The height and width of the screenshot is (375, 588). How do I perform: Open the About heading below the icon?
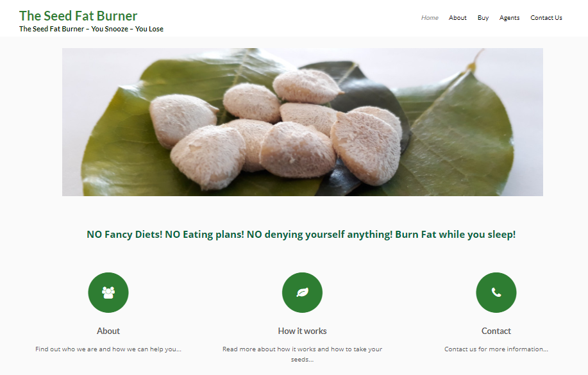click(x=108, y=331)
